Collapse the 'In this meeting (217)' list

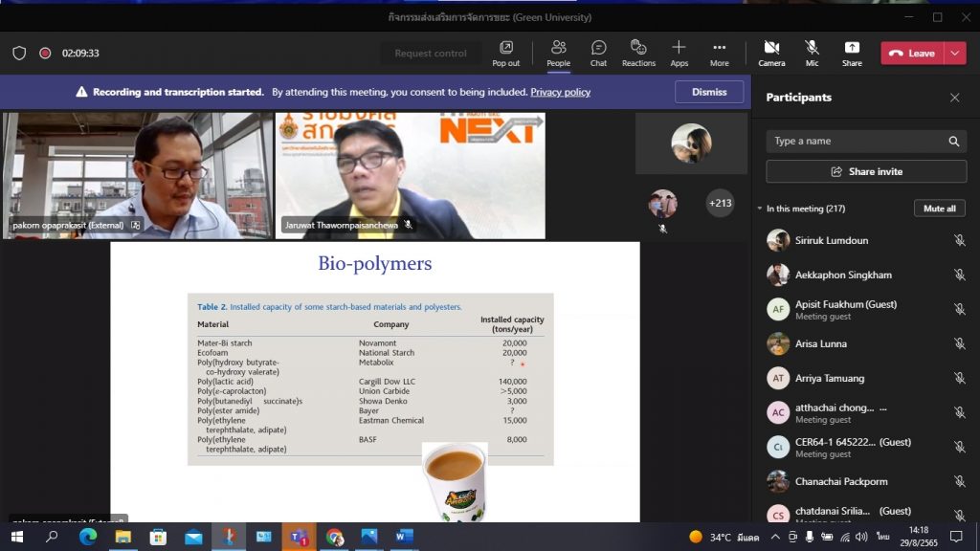760,209
